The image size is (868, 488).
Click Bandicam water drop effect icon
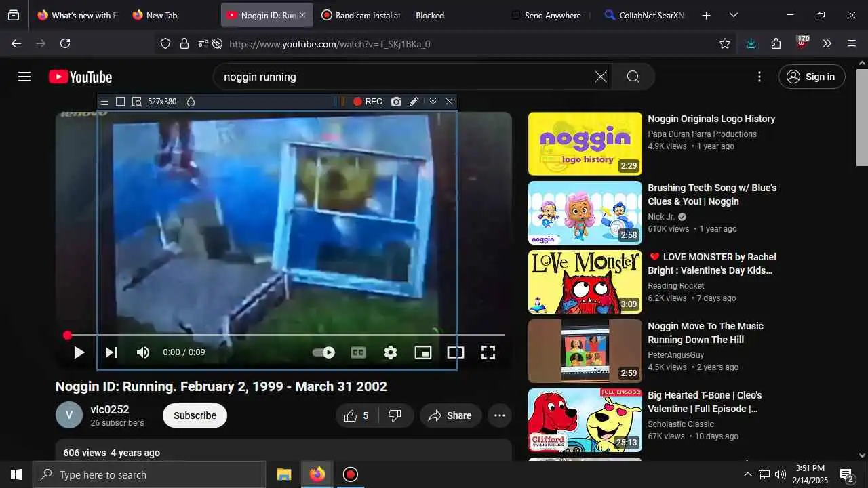[191, 102]
